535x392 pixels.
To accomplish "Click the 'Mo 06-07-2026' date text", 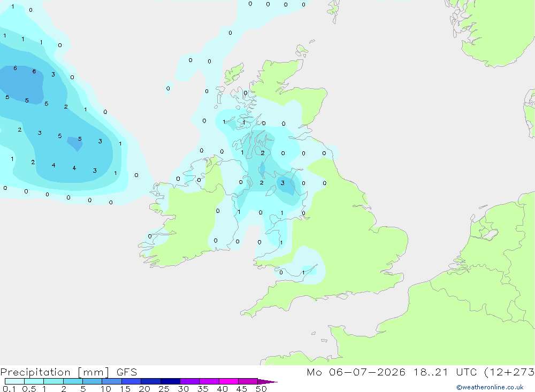I will tap(356, 372).
